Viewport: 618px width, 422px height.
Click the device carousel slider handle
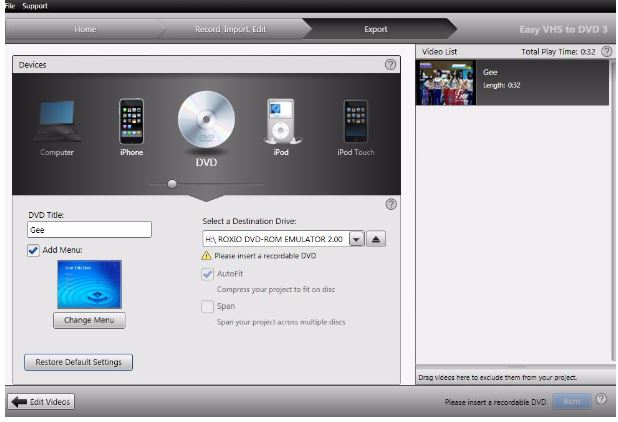pos(172,184)
